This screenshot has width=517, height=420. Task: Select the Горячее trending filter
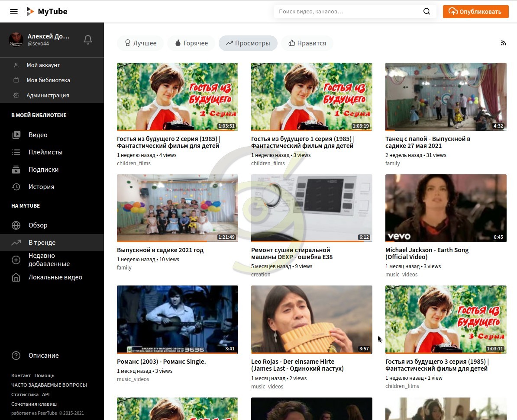[x=191, y=43]
